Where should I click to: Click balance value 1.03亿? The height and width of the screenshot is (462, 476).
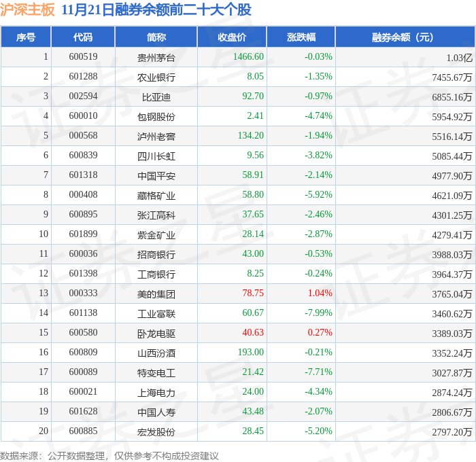(459, 58)
